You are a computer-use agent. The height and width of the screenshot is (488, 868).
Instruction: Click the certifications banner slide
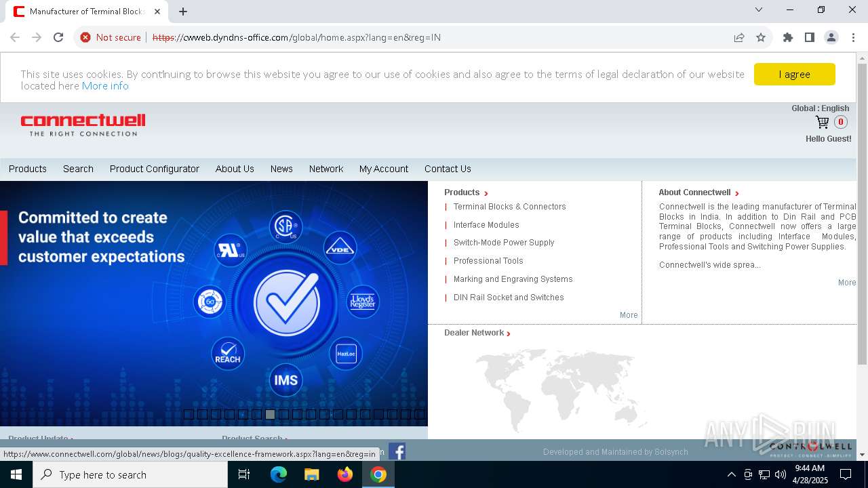[x=214, y=303]
